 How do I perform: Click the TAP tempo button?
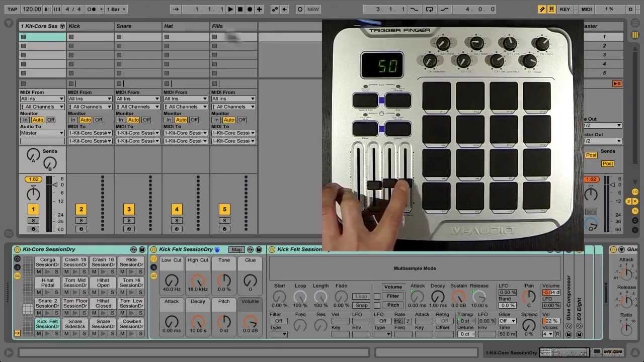[12, 9]
